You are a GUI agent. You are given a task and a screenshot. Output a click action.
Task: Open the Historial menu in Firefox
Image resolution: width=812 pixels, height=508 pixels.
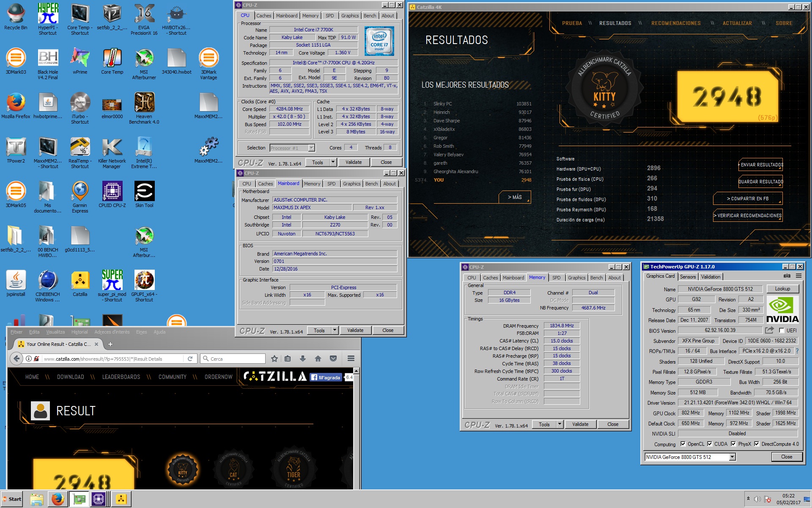[x=80, y=332]
